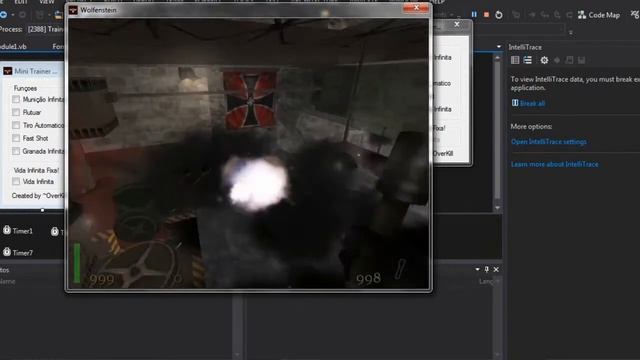The width and height of the screenshot is (640, 360).
Task: Open the bottom panel window position dropdown
Action: pyautogui.click(x=477, y=269)
